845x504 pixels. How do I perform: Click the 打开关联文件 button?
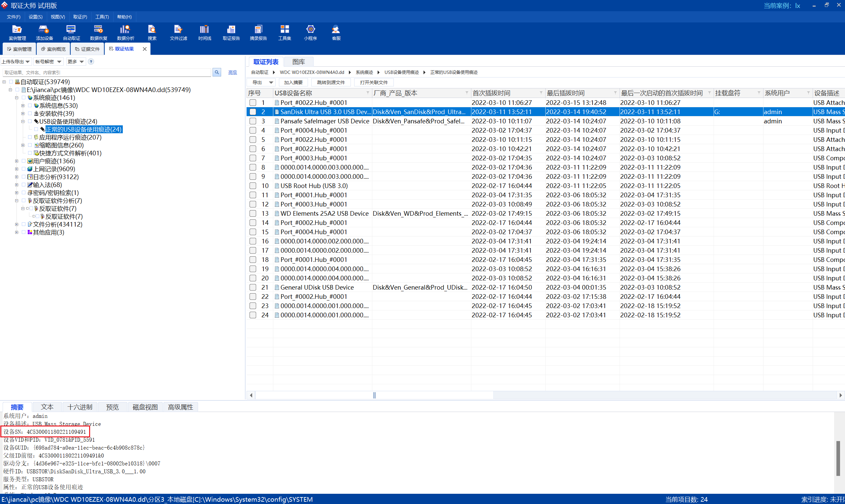point(374,82)
